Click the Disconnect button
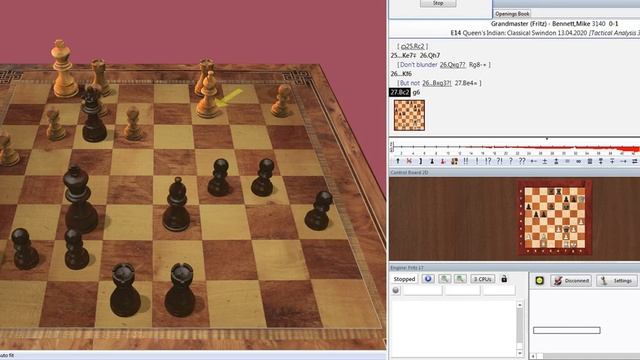The width and height of the screenshot is (640, 360). 571,280
